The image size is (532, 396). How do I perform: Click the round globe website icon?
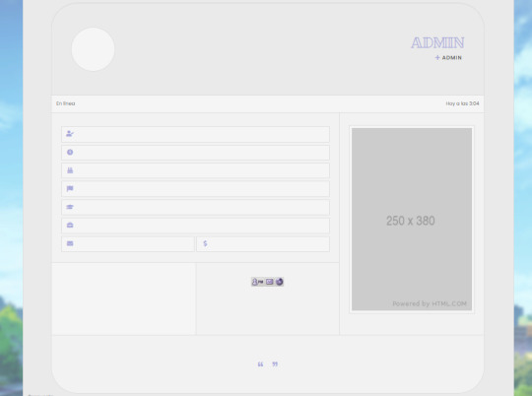pos(279,282)
